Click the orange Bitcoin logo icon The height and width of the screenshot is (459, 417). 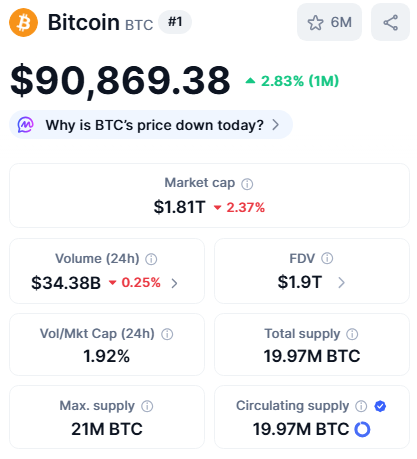click(23, 22)
